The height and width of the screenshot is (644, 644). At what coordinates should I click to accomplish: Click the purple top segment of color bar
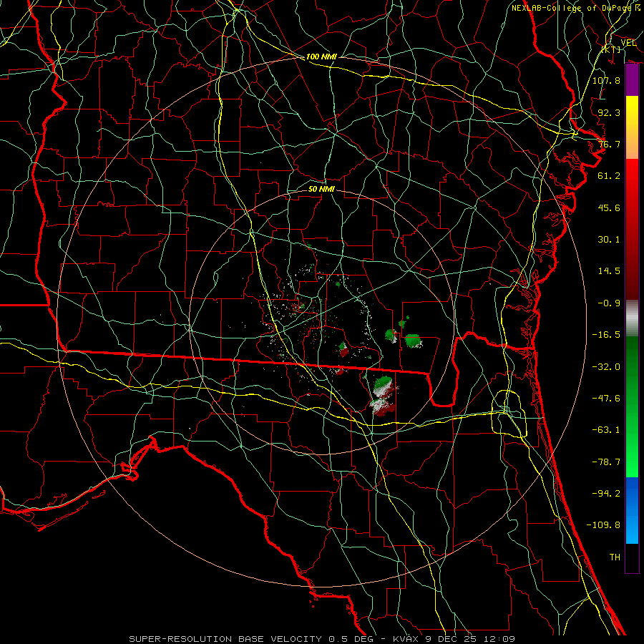tap(632, 80)
